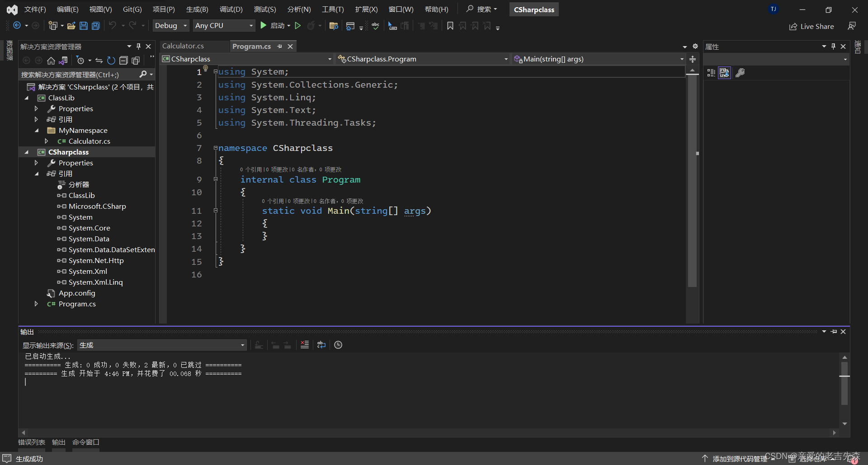The height and width of the screenshot is (465, 868).
Task: Pin the 输出 output panel
Action: (x=834, y=331)
